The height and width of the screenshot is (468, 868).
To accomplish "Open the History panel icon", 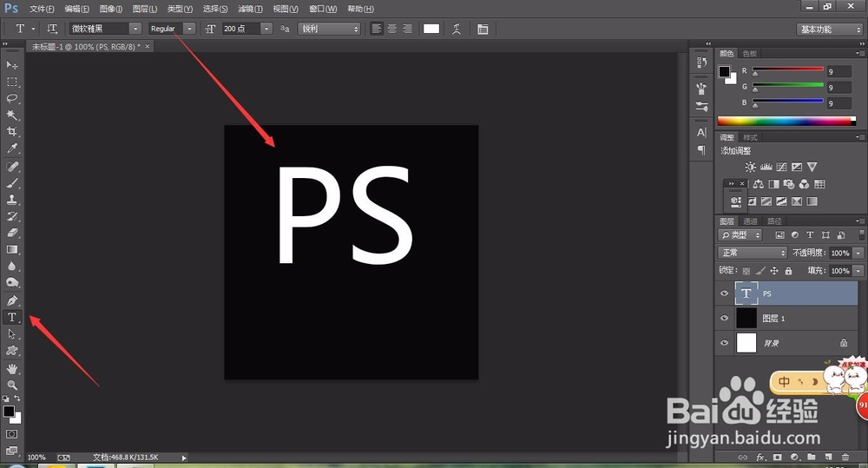I will coord(701,63).
